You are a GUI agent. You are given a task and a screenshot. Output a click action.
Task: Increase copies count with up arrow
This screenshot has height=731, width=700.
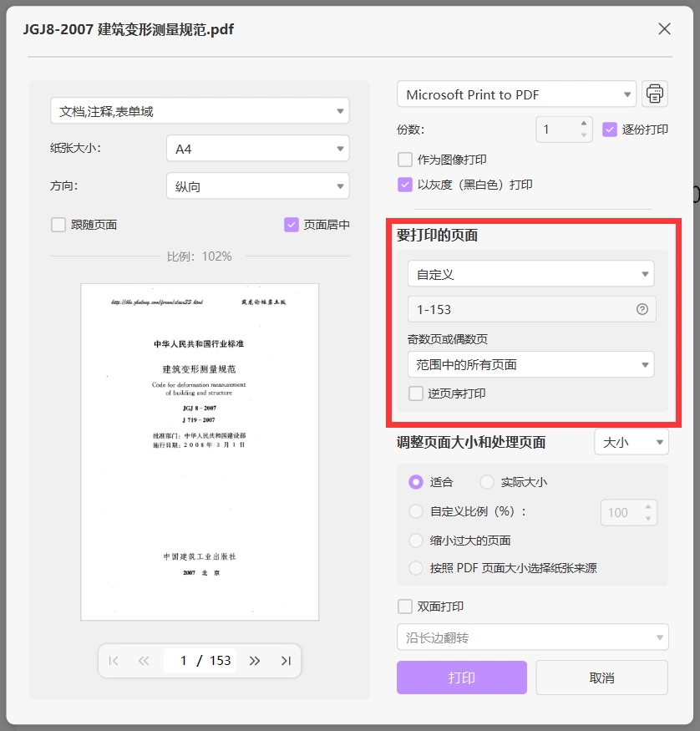coord(584,123)
